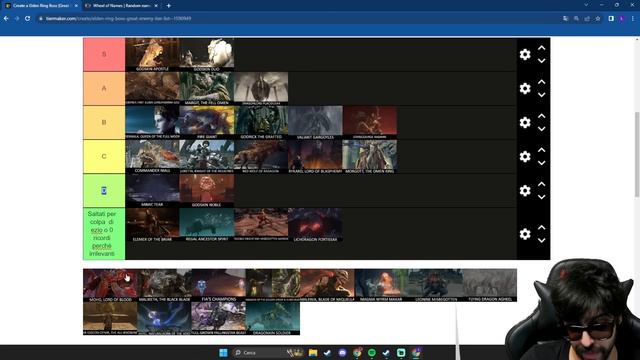Image resolution: width=640 pixels, height=360 pixels.
Task: Open settings gear for S tier row
Action: click(x=525, y=54)
